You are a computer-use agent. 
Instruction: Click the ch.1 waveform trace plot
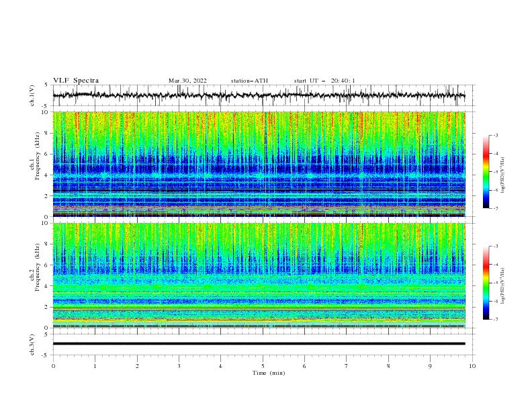[x=259, y=95]
